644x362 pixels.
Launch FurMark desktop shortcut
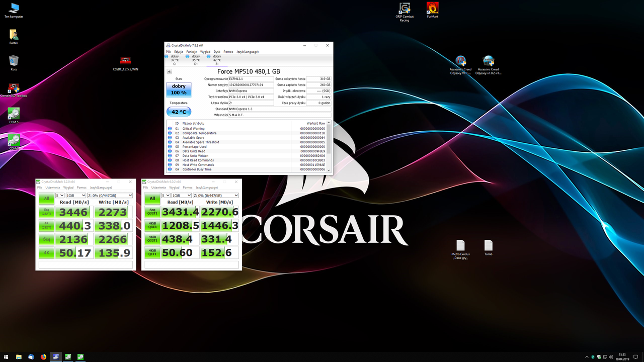(x=433, y=10)
